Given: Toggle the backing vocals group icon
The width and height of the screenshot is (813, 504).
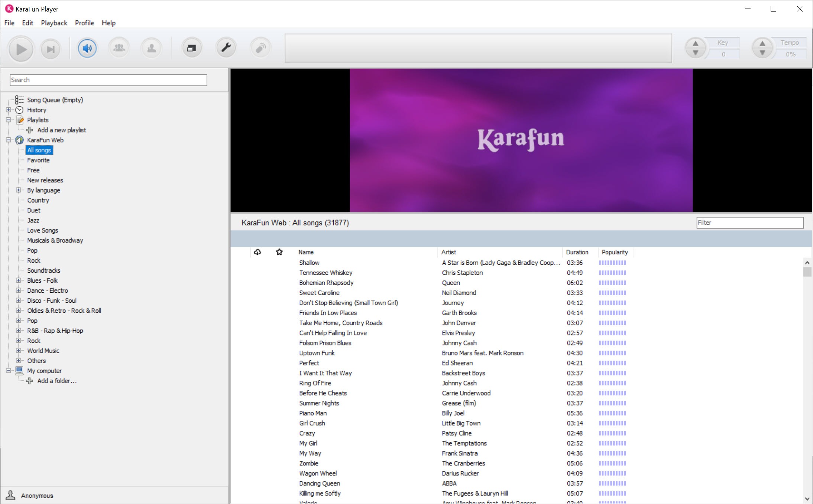Looking at the screenshot, I should pyautogui.click(x=119, y=48).
